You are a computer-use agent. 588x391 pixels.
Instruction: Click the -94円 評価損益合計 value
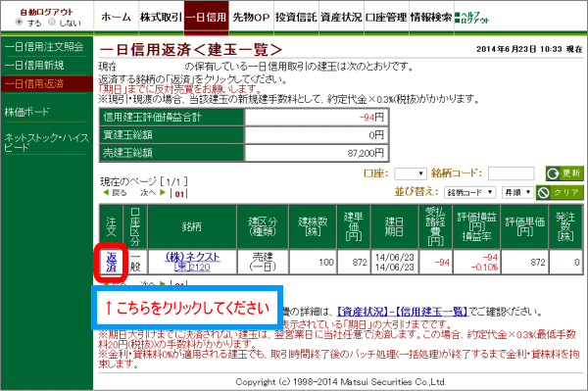click(x=371, y=118)
